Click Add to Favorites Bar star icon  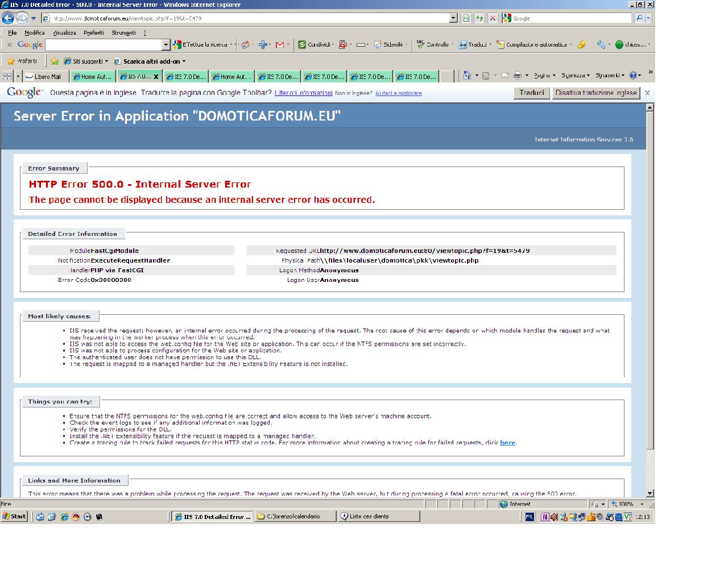point(55,61)
